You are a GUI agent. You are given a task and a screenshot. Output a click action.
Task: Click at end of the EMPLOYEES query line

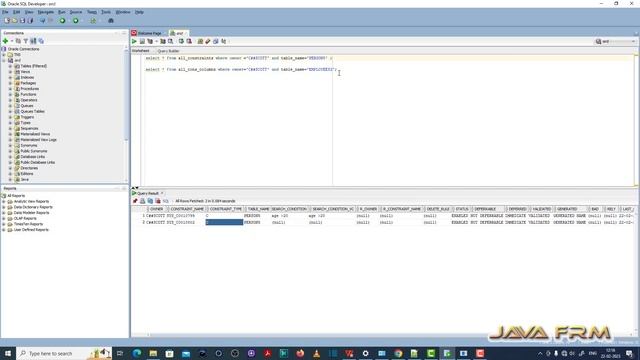337,69
